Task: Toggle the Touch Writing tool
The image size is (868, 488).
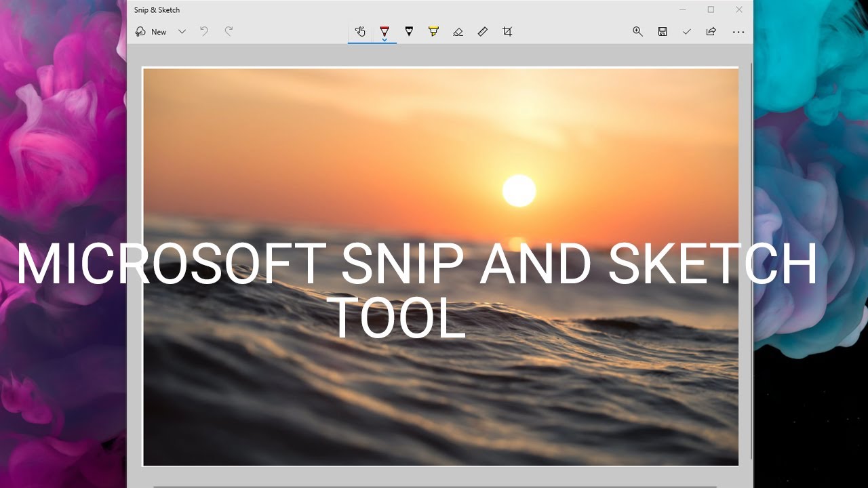Action: [x=360, y=31]
